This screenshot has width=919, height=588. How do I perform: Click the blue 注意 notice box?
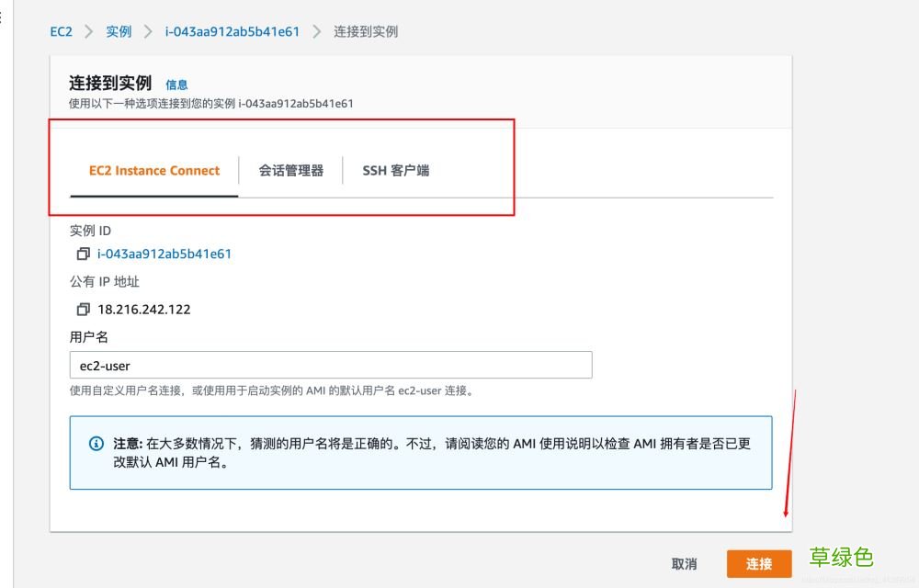pos(420,453)
